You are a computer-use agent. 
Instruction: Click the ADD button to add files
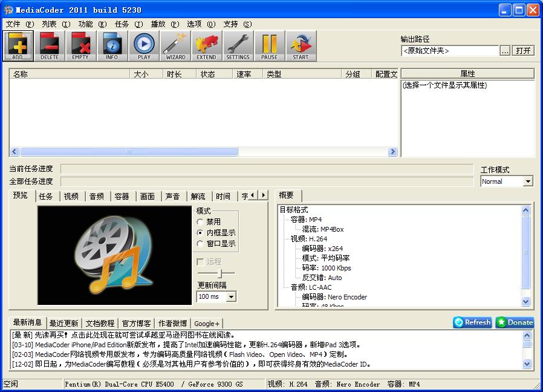[x=18, y=45]
